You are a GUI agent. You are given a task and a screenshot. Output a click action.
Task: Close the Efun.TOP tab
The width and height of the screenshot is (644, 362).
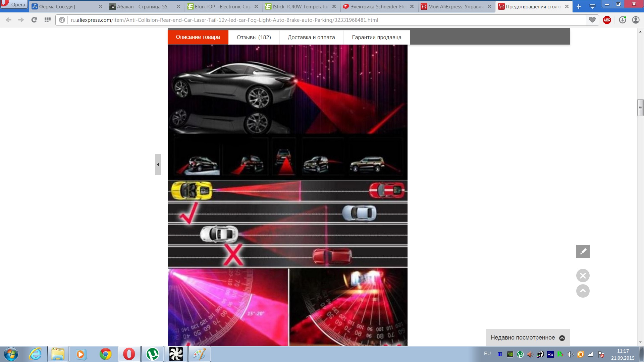(256, 6)
